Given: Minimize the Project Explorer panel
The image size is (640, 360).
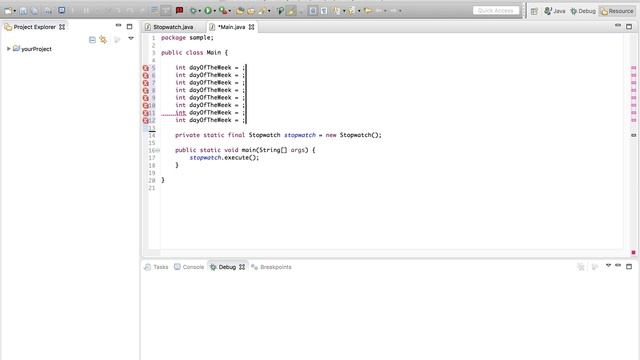Looking at the screenshot, I should [118, 25].
